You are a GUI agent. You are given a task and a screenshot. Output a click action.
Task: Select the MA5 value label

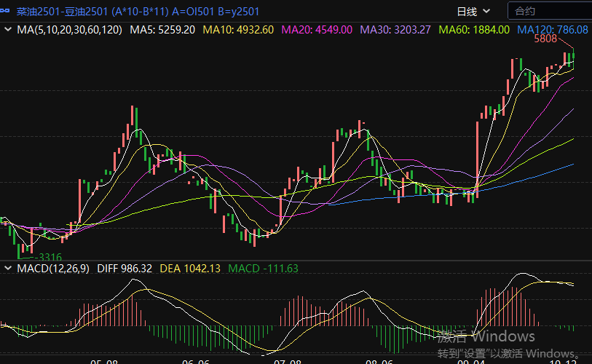coord(162,30)
